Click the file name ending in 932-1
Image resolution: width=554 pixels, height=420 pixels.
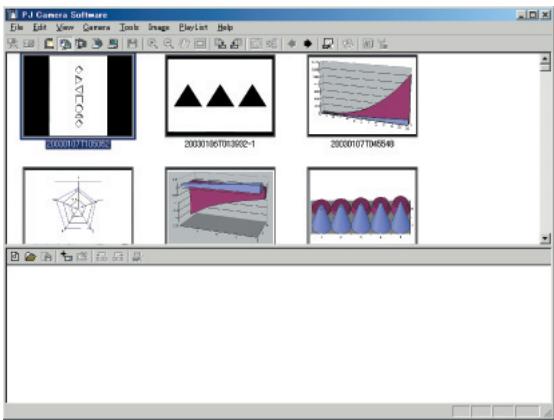(219, 144)
